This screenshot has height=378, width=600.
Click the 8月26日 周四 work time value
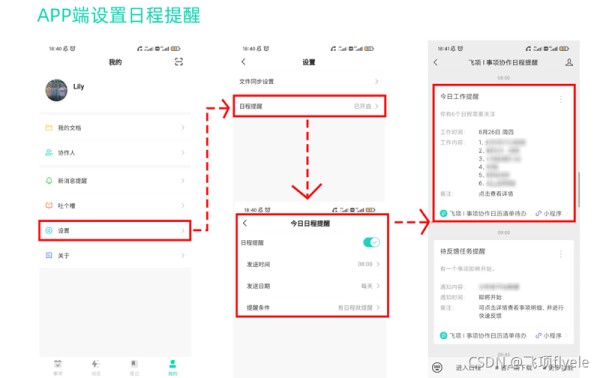[x=496, y=132]
